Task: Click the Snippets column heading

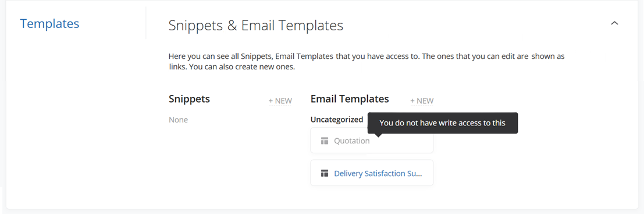Action: pyautogui.click(x=189, y=99)
